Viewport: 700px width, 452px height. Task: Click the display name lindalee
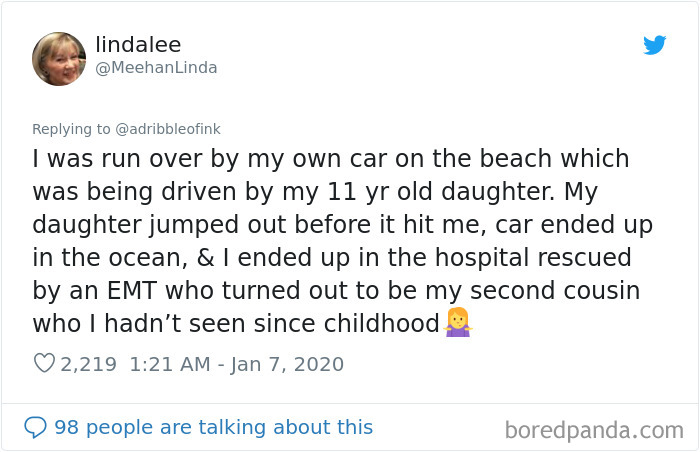click(138, 44)
